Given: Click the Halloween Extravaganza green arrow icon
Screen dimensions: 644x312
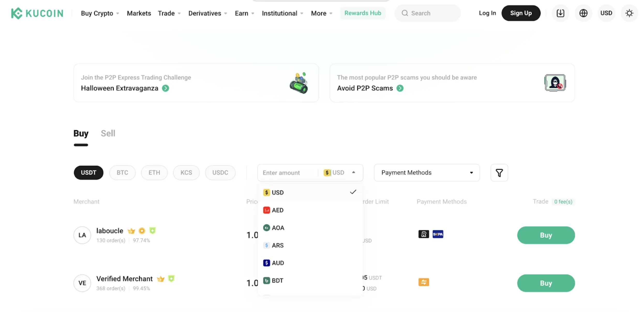Looking at the screenshot, I should click(166, 88).
